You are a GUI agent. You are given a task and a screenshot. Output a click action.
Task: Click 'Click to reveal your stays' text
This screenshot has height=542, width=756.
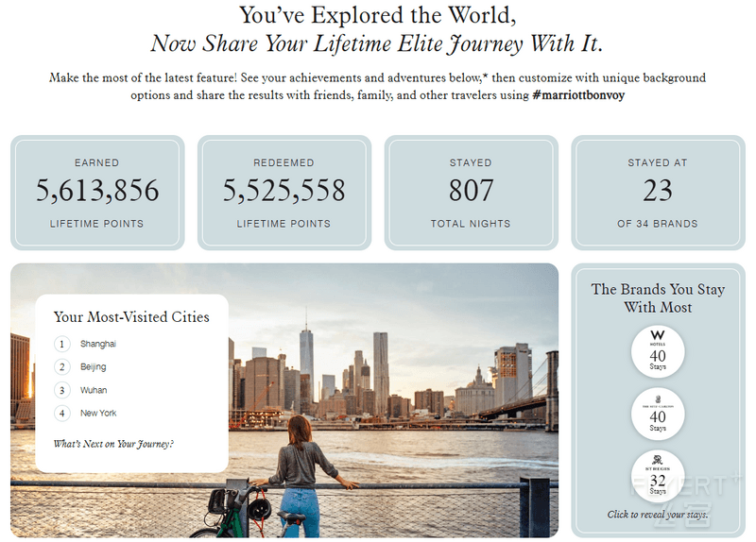click(658, 515)
